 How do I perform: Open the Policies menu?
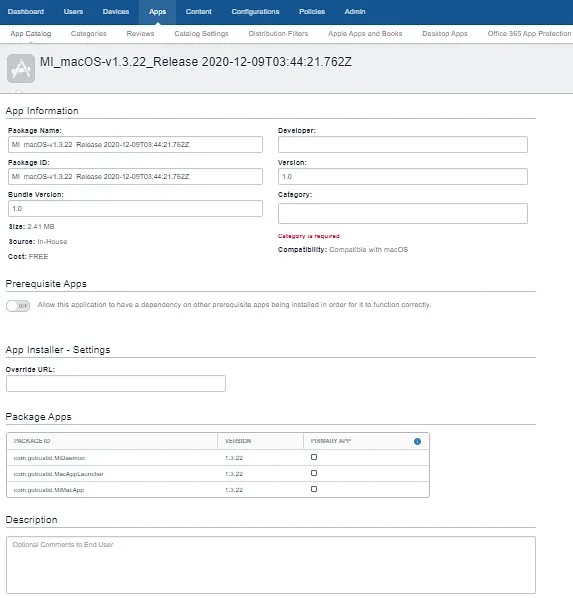point(312,12)
